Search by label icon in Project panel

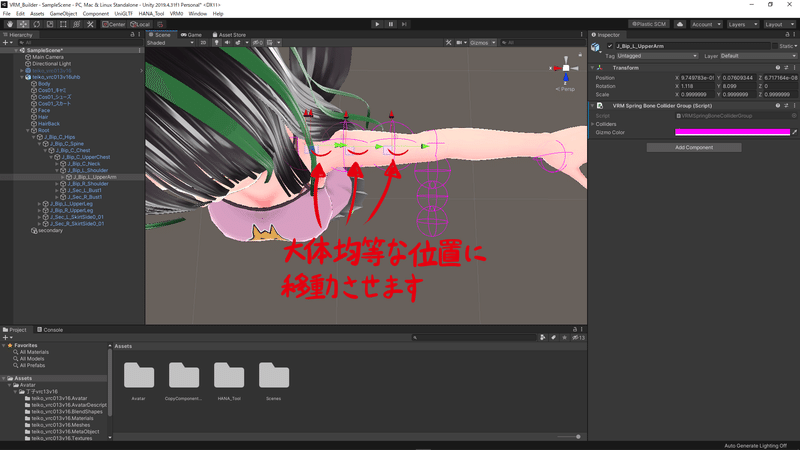click(554, 337)
